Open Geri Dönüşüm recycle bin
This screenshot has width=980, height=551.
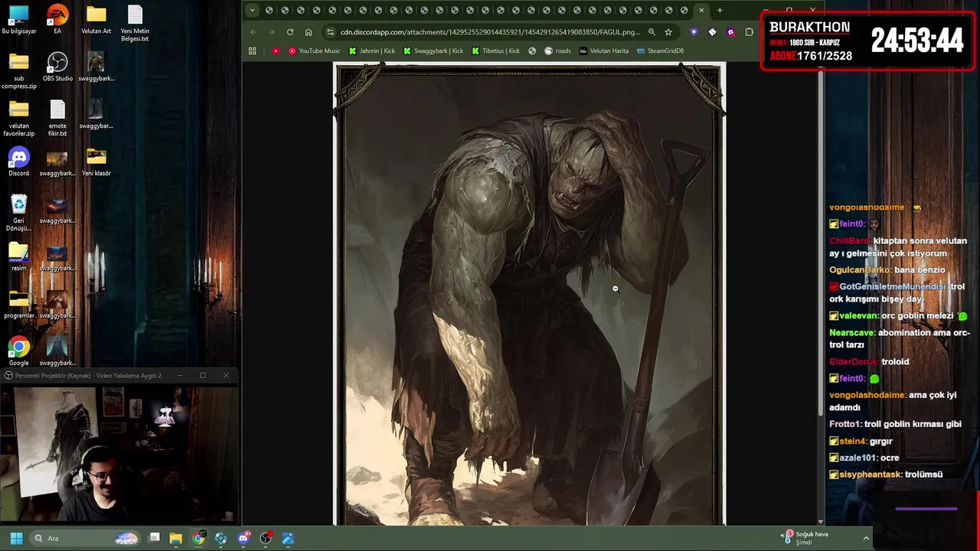[x=18, y=214]
